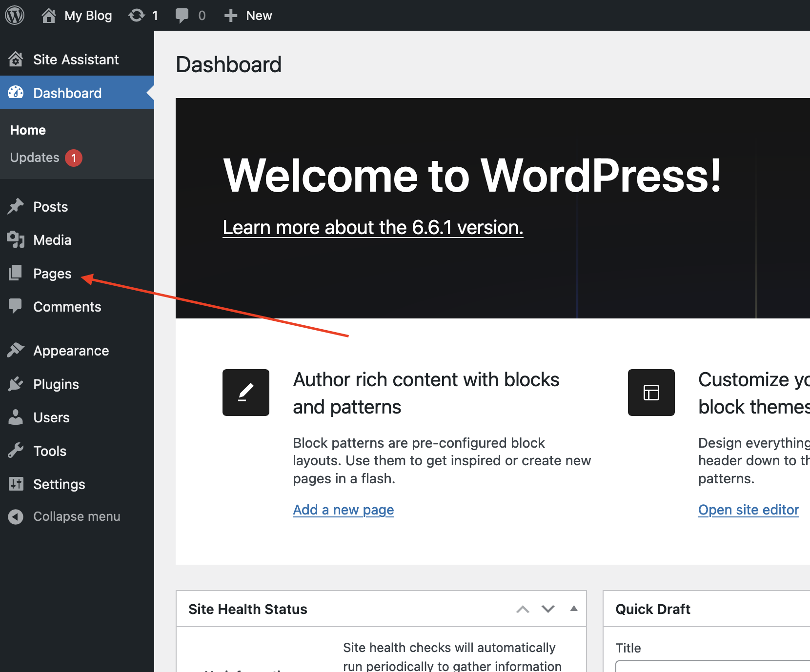Screen dimensions: 810x672
Task: Click the Comments speech bubble sidebar icon
Action: click(16, 306)
